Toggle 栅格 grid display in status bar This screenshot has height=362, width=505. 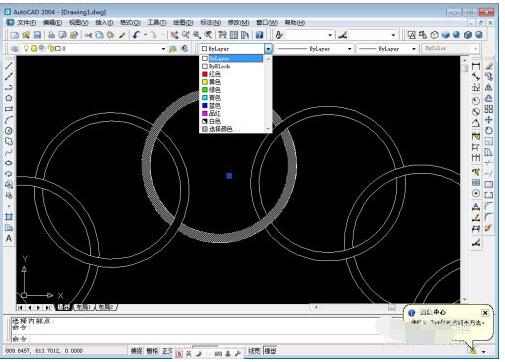152,351
